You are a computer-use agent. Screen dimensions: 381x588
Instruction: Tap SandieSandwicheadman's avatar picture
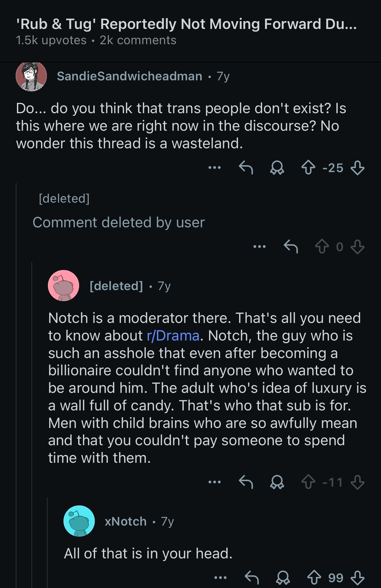pyautogui.click(x=31, y=76)
